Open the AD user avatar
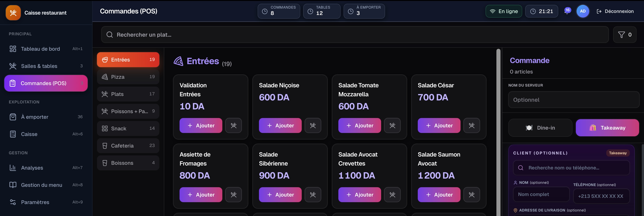 (583, 11)
